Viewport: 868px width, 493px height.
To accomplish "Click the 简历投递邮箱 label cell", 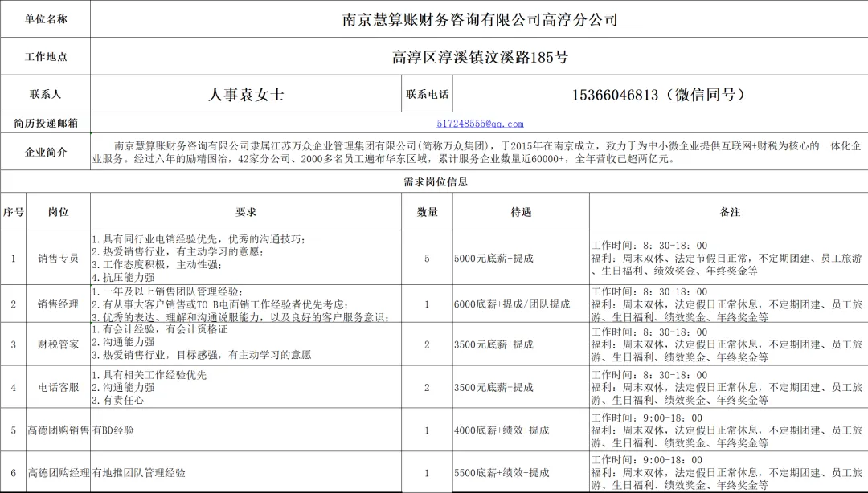I will click(x=45, y=124).
